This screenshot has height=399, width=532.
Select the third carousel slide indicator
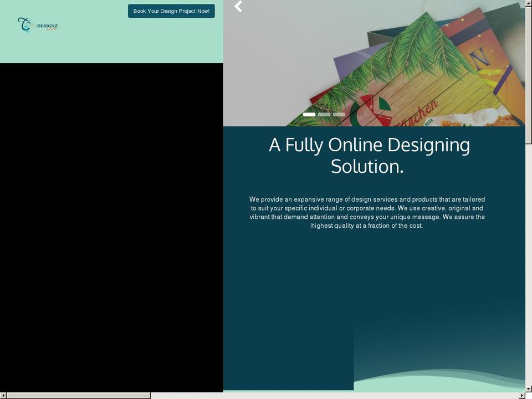coord(339,114)
